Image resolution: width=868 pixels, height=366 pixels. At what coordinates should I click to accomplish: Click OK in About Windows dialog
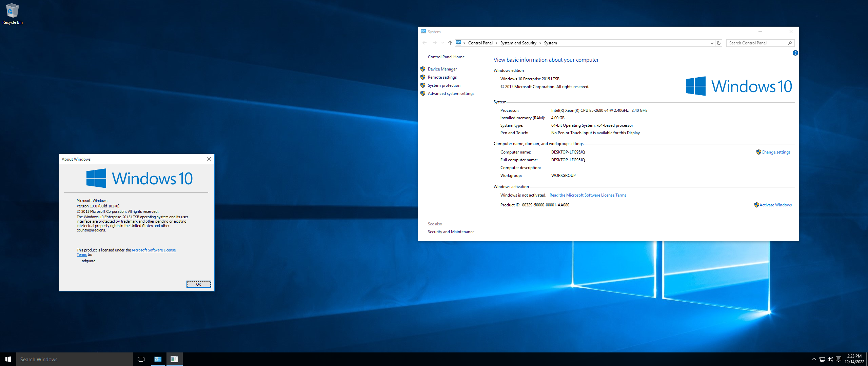[199, 284]
